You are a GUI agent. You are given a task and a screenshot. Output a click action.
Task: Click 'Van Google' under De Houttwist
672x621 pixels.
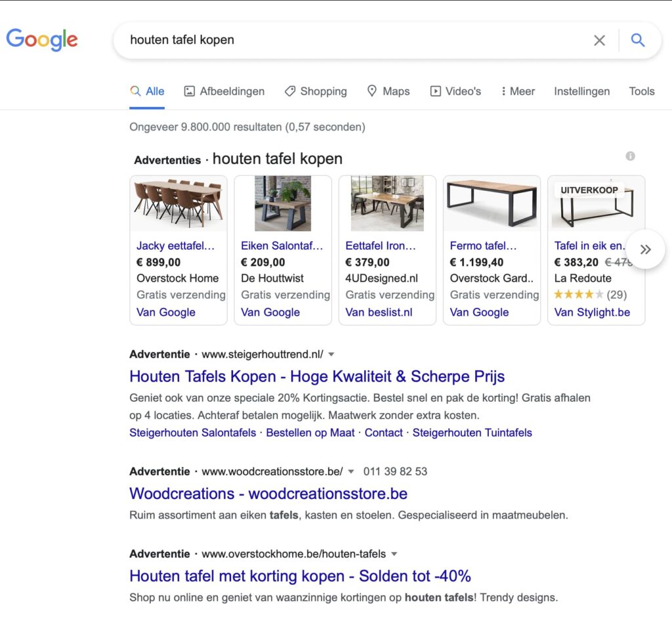270,312
